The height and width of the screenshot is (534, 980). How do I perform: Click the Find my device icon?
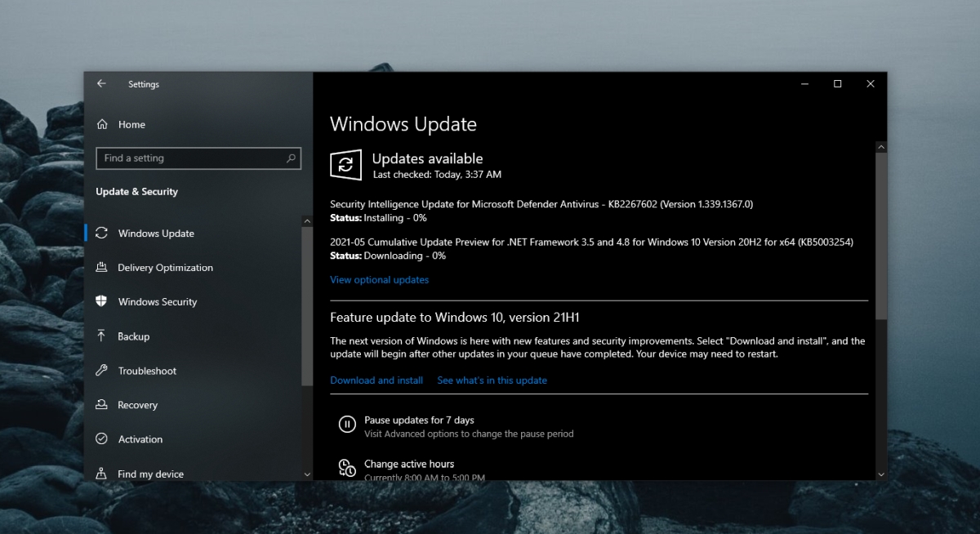tap(101, 474)
